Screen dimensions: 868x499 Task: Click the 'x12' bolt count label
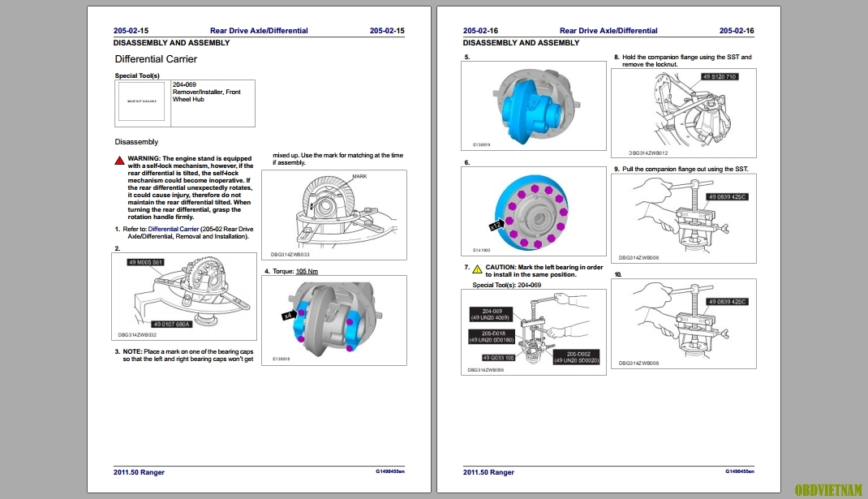496,225
